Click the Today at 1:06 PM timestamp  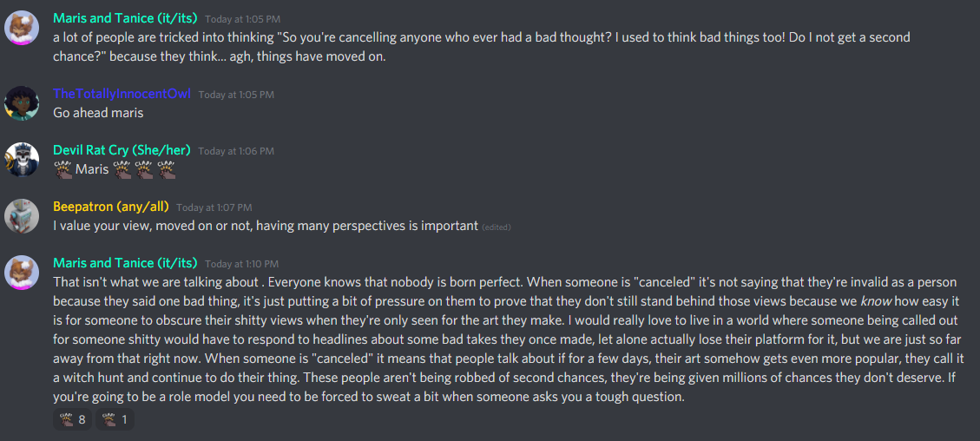[235, 151]
